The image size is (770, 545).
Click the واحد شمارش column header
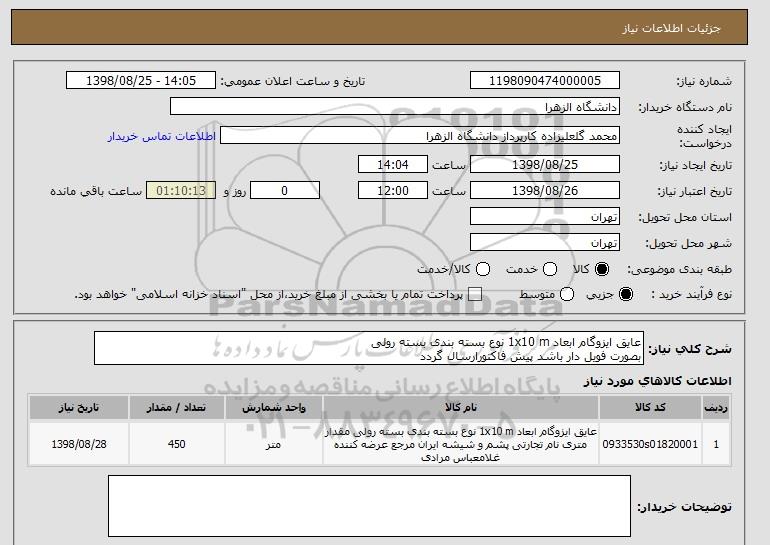coord(274,408)
